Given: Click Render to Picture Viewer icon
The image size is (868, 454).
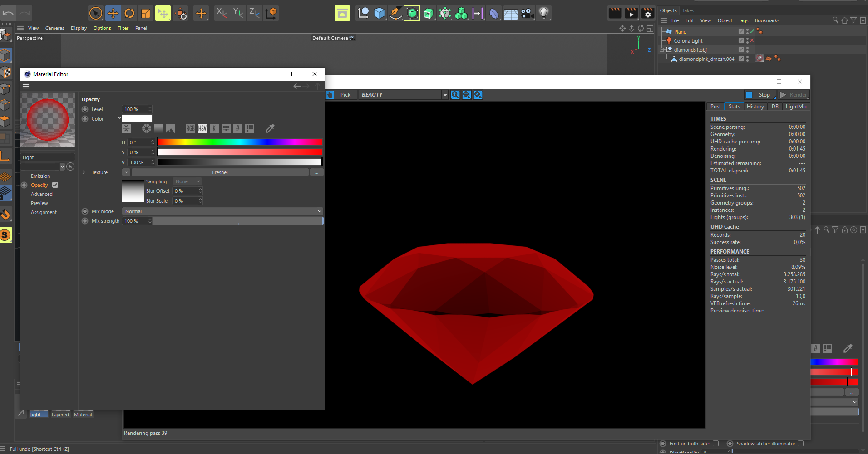Looking at the screenshot, I should click(631, 13).
